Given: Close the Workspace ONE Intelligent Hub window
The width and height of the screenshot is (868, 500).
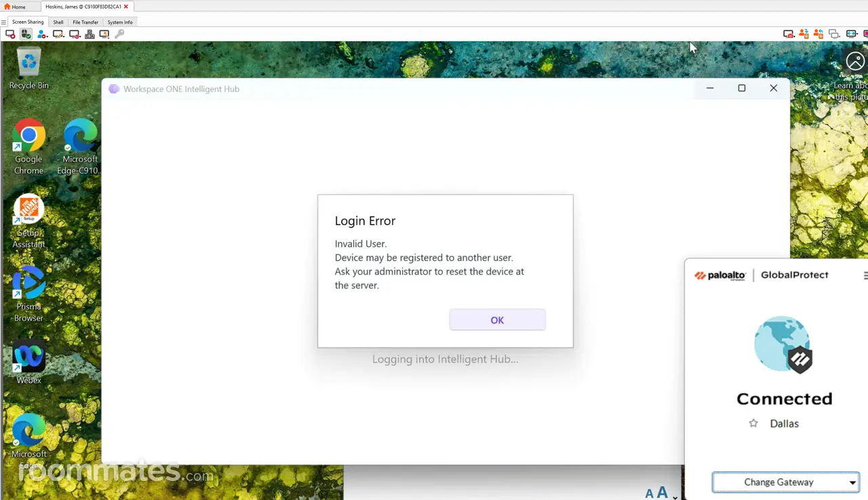Looking at the screenshot, I should pyautogui.click(x=773, y=88).
